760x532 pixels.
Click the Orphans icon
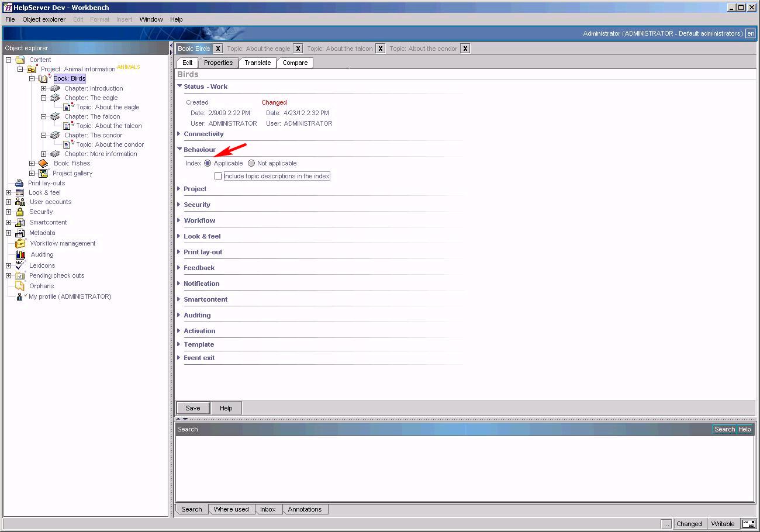tap(20, 286)
